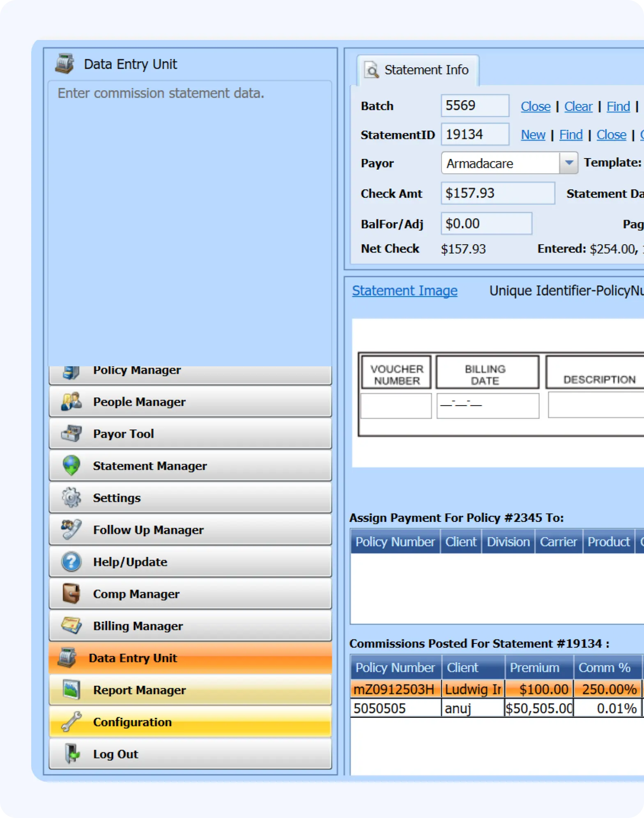Click the Billing Date field in voucher

[488, 406]
